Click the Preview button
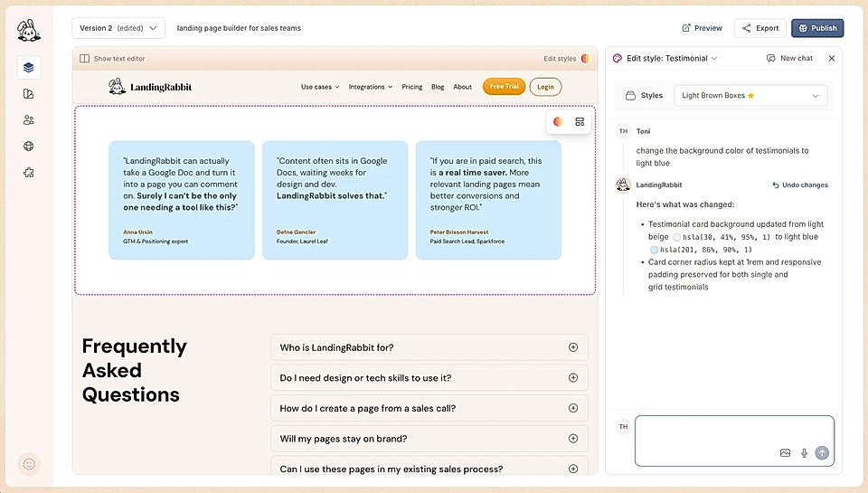This screenshot has height=493, width=868. click(x=702, y=28)
